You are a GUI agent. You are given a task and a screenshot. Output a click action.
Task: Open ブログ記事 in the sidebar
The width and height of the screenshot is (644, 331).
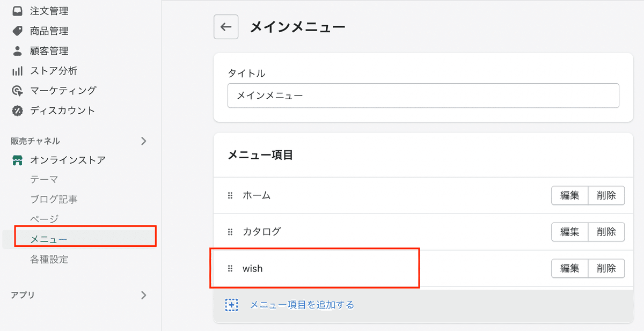pyautogui.click(x=54, y=199)
